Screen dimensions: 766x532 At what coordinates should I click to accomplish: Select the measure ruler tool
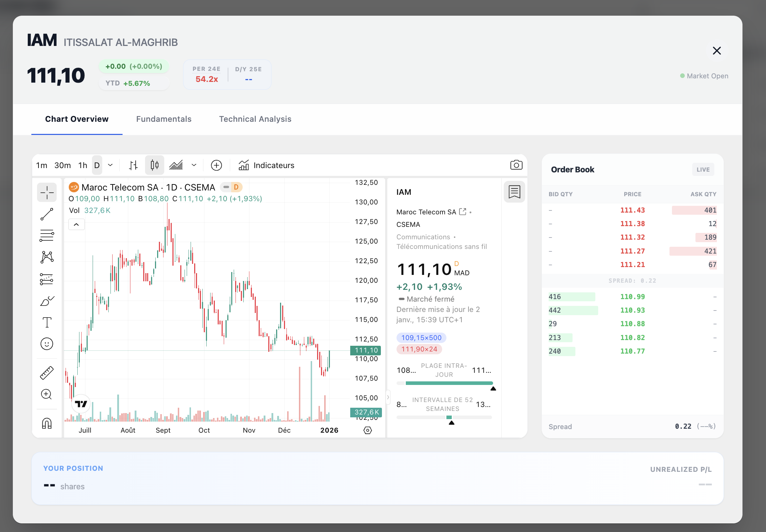tap(47, 372)
